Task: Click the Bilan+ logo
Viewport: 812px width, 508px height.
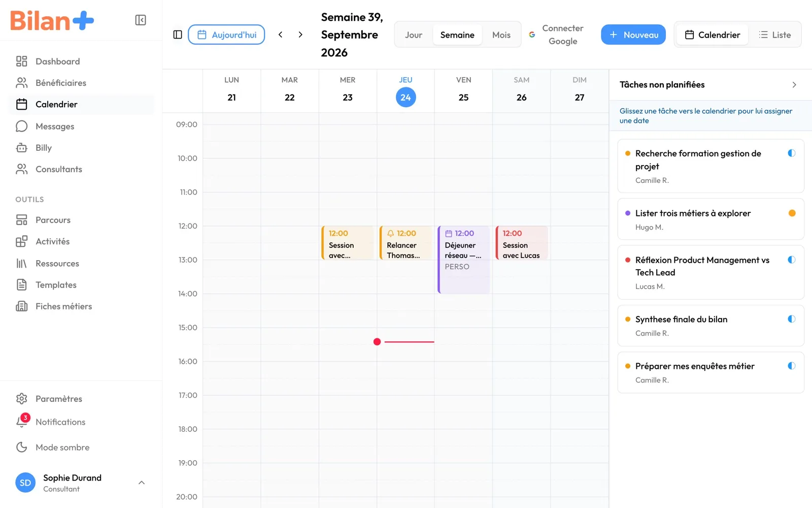Action: (52, 20)
